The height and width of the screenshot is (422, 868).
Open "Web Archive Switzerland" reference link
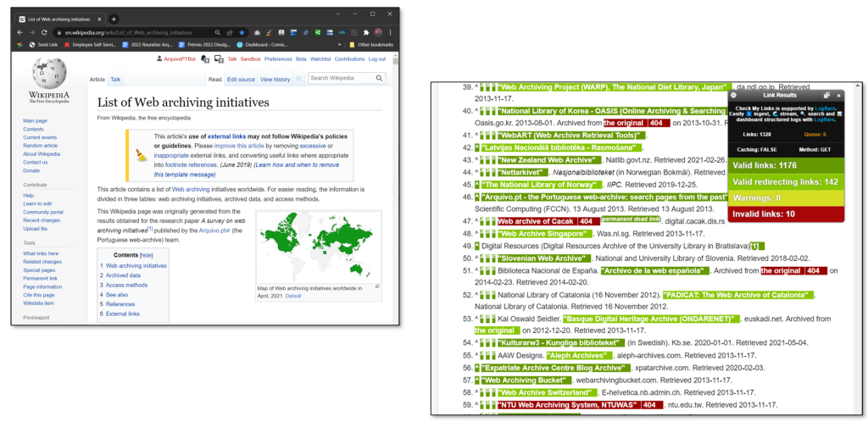pos(548,392)
